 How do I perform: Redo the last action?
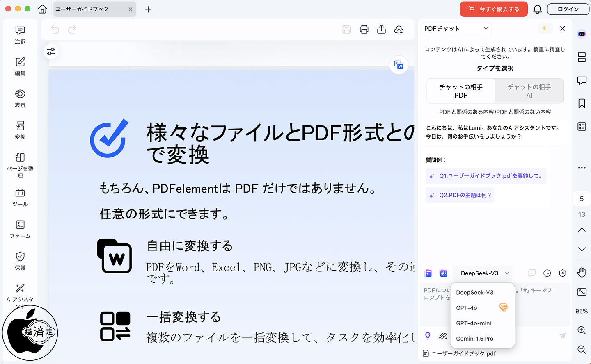72,30
